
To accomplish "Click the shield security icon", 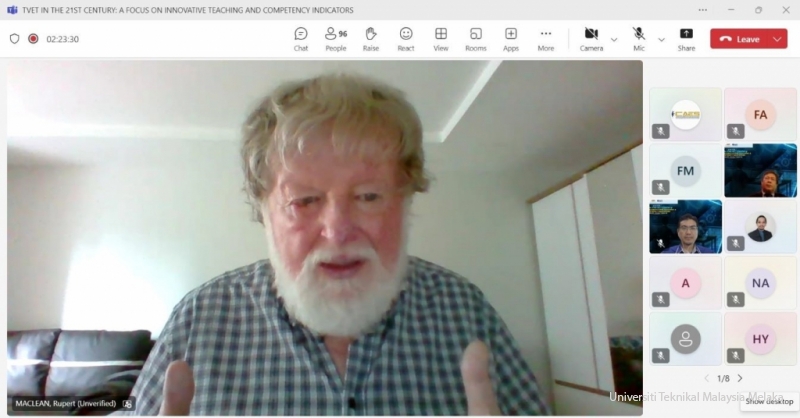I will tap(14, 39).
